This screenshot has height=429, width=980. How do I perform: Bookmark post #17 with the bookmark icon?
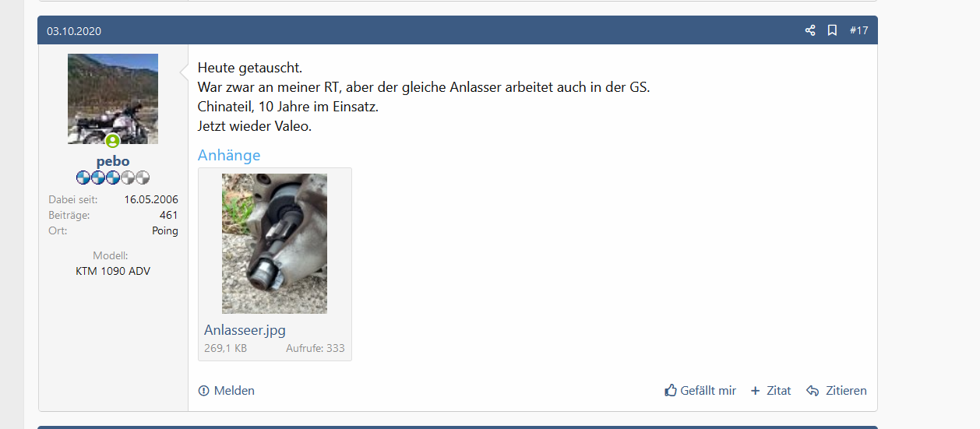(832, 30)
